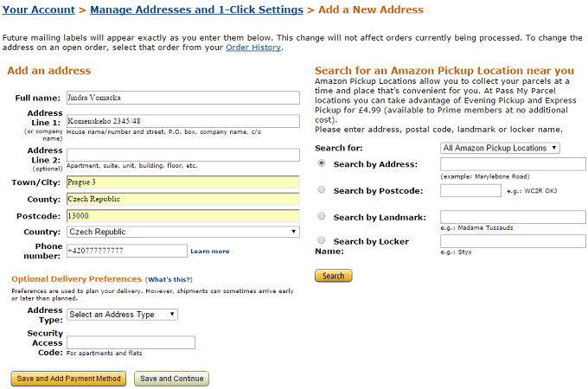Select the Search by Address radio button
This screenshot has width=588, height=389.
click(x=322, y=163)
